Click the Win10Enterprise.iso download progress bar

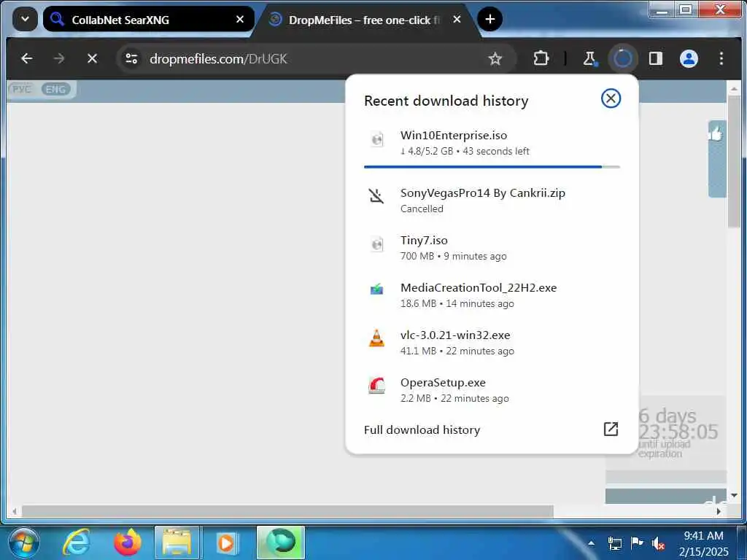492,167
